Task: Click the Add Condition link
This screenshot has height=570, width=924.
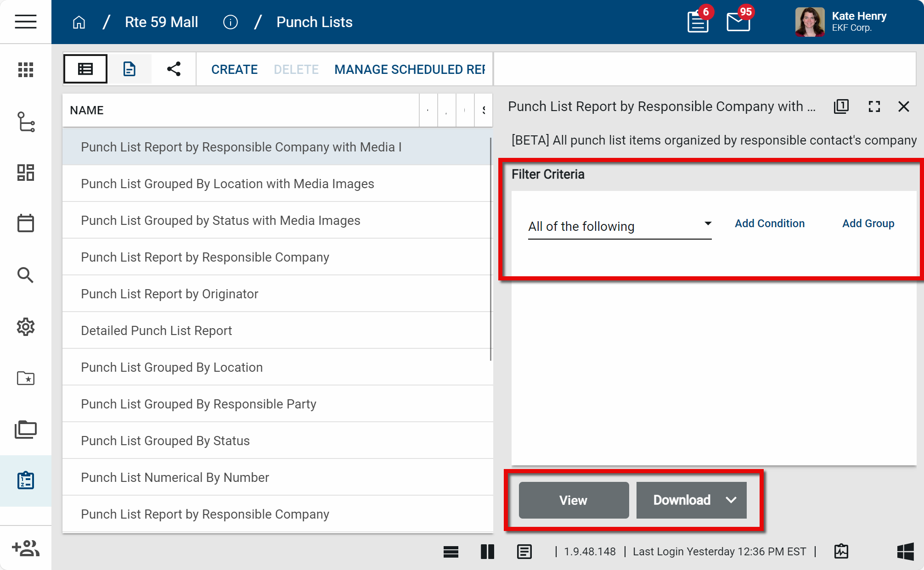Action: click(x=769, y=224)
